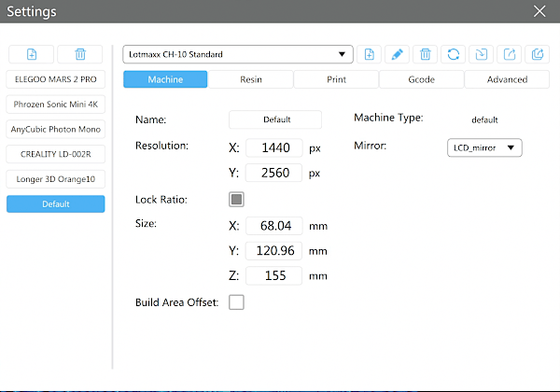Click the Size: label
The height and width of the screenshot is (392, 560).
click(146, 223)
